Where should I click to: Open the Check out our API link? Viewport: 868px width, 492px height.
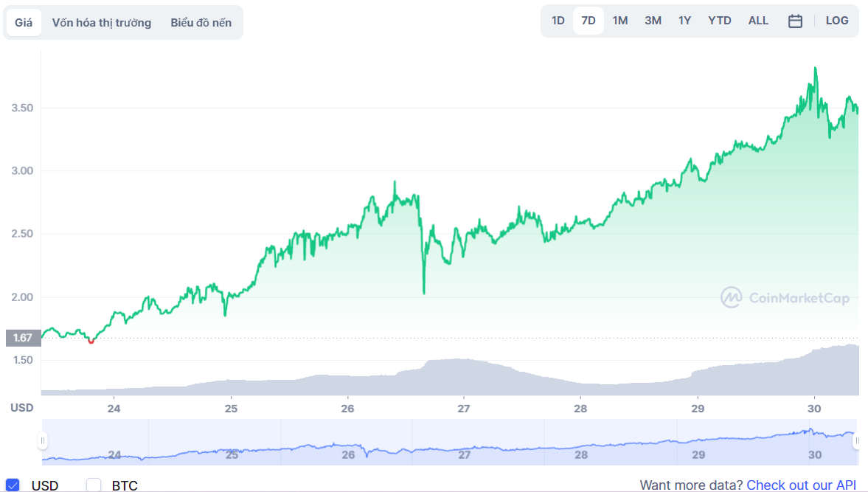(x=802, y=485)
